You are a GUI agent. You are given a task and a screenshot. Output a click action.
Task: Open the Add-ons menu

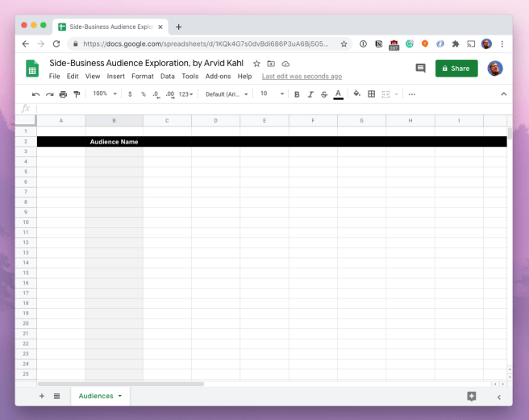218,77
